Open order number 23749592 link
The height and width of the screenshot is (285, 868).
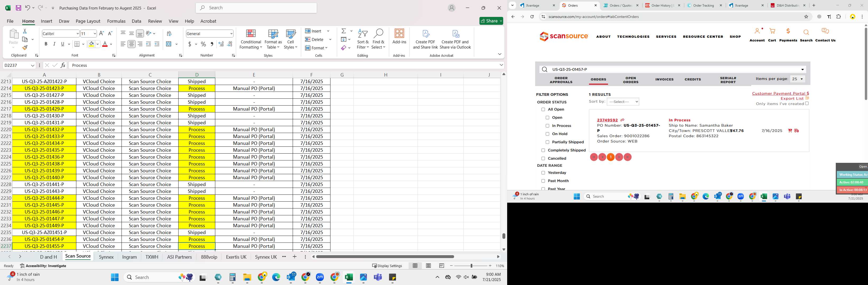click(x=607, y=120)
